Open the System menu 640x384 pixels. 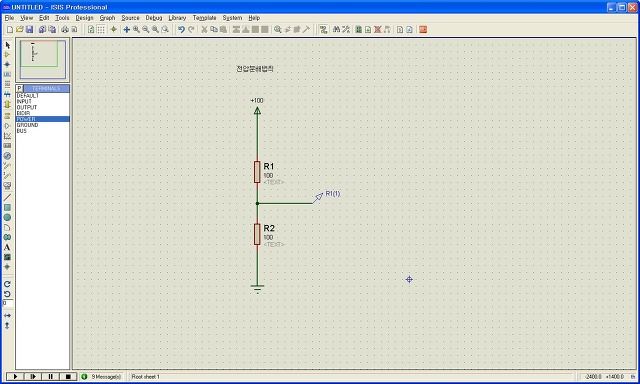(x=232, y=18)
